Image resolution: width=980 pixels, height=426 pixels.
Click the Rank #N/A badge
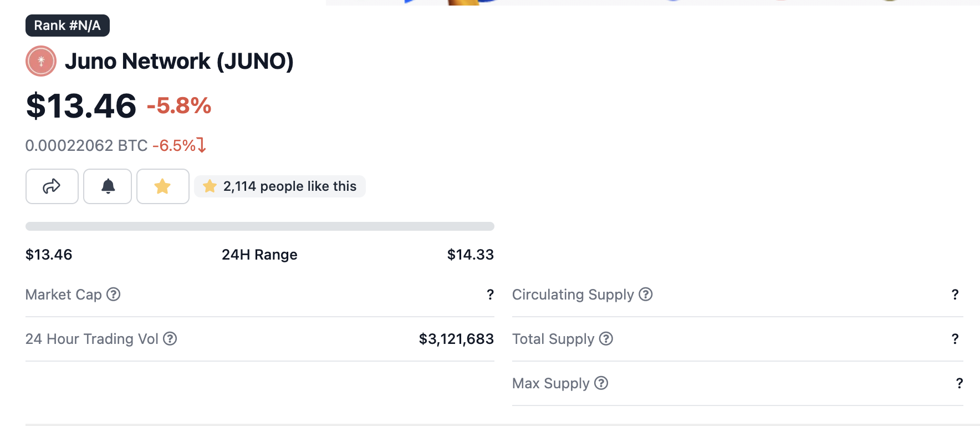(68, 26)
